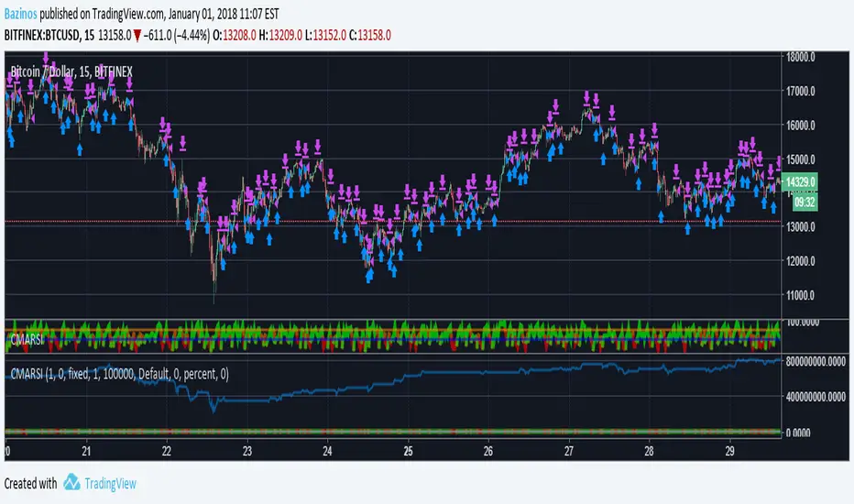
Task: Click the date 29 on time axis
Action: tap(729, 451)
